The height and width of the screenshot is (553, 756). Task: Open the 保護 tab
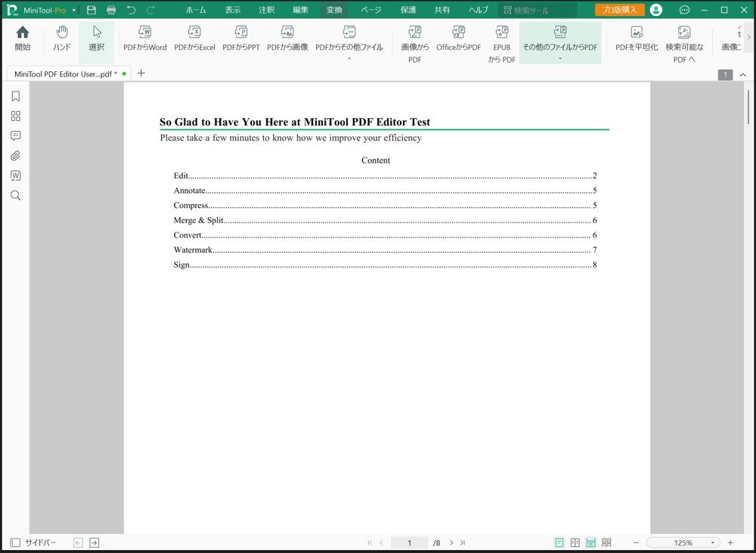click(x=408, y=10)
